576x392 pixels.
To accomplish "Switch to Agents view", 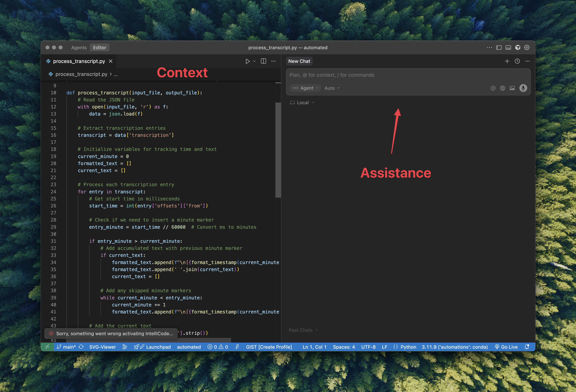I will coord(79,48).
